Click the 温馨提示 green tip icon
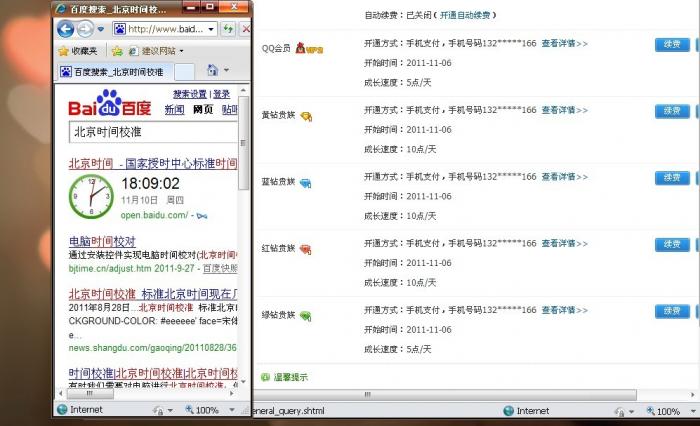Screen dimensions: 700x426 tap(265, 377)
